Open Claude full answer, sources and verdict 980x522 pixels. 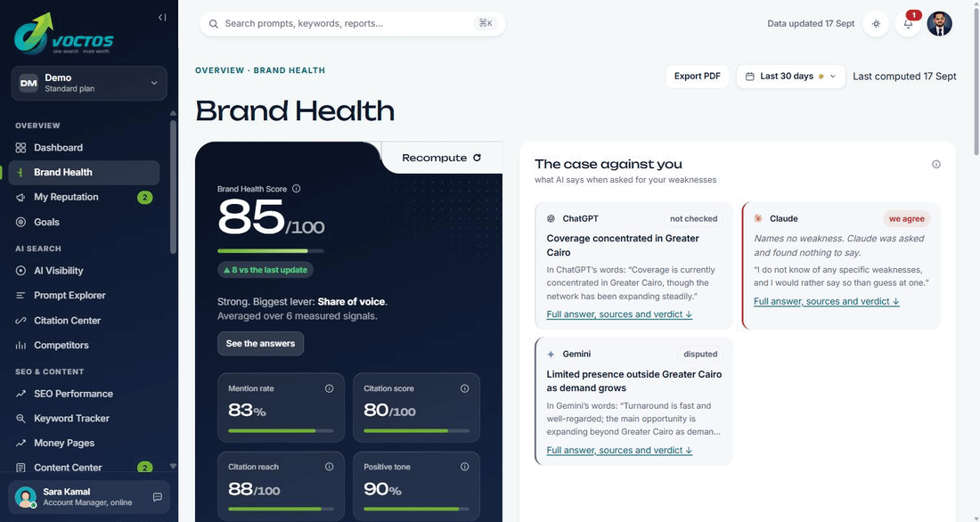[x=826, y=301]
